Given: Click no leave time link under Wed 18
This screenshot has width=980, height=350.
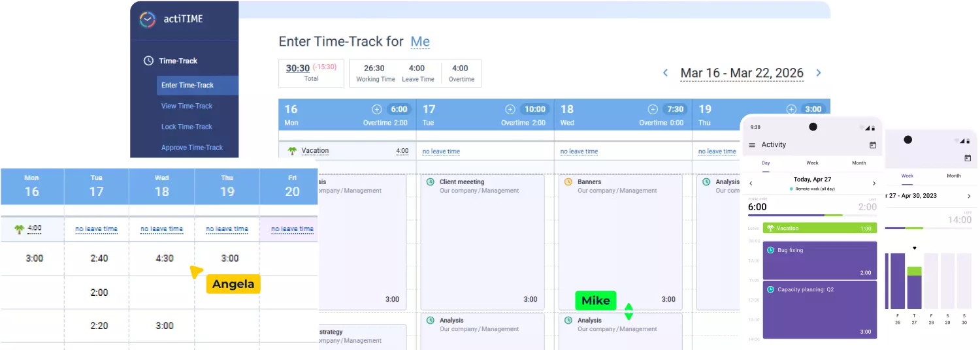Looking at the screenshot, I should pos(579,151).
